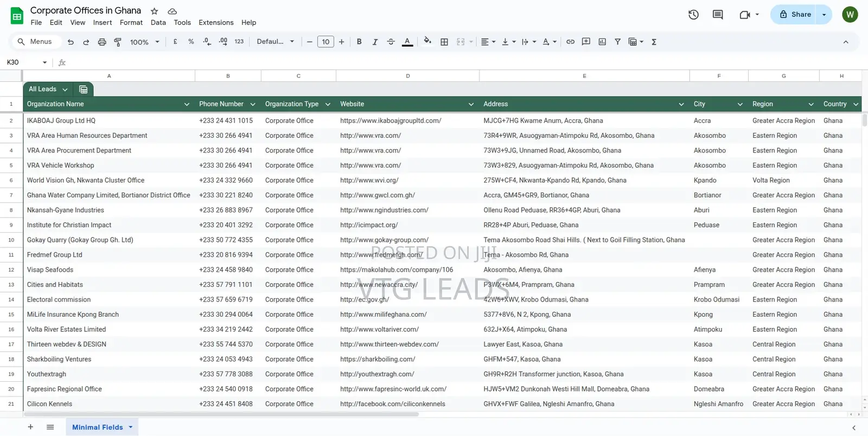Image resolution: width=868 pixels, height=436 pixels.
Task: Add a new sheet
Action: [30, 427]
